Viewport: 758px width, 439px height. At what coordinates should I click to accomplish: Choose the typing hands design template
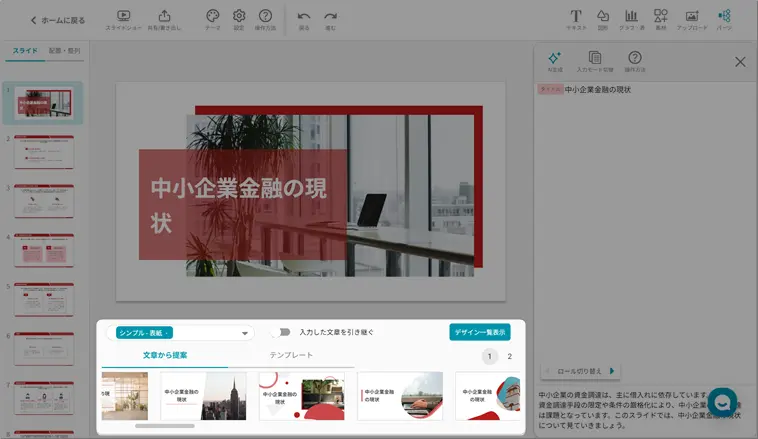400,396
